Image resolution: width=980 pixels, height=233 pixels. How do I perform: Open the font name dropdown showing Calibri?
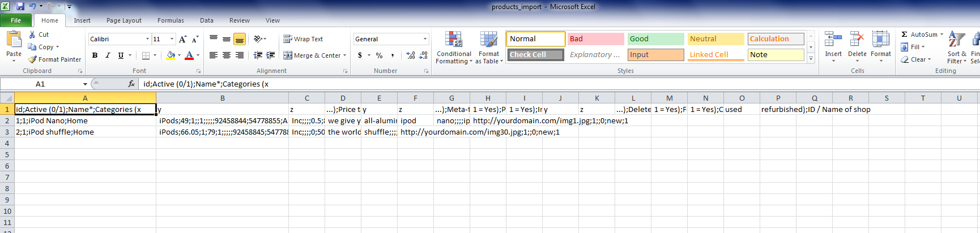pyautogui.click(x=147, y=39)
